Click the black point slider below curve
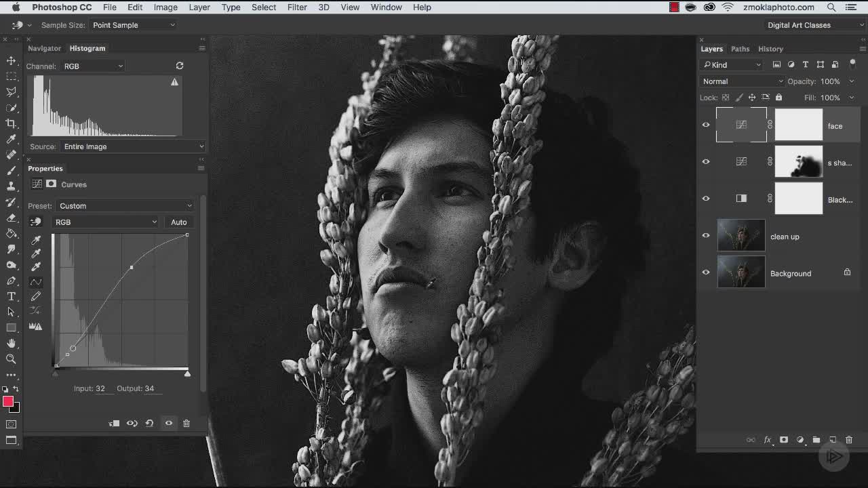 tap(56, 373)
